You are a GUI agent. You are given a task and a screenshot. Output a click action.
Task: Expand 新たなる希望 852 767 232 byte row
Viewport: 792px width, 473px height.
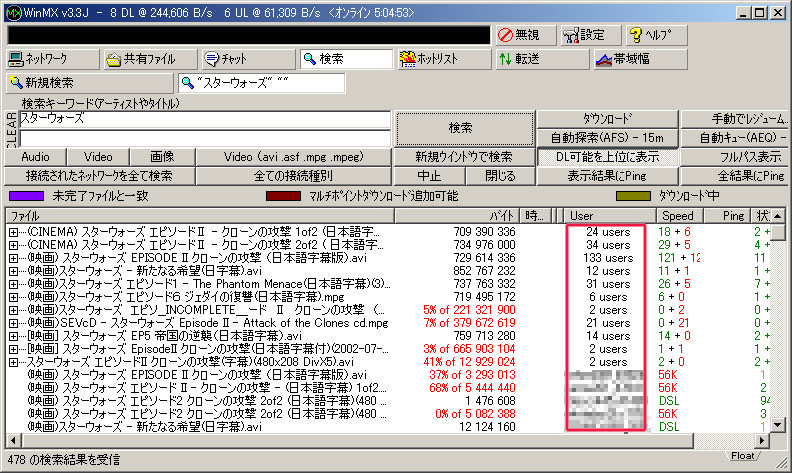[x=14, y=271]
